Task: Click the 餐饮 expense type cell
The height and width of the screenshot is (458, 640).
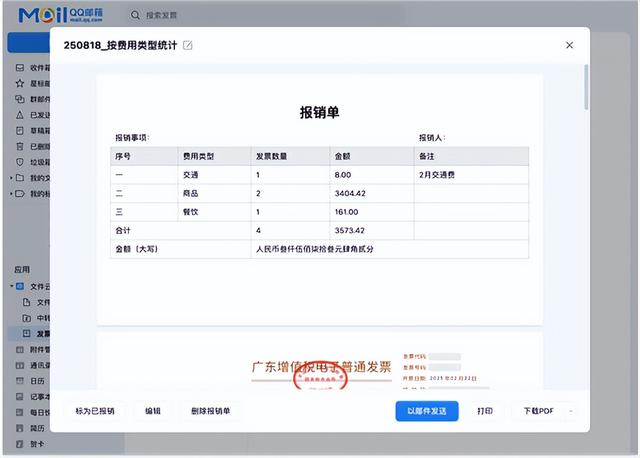Action: click(x=214, y=212)
